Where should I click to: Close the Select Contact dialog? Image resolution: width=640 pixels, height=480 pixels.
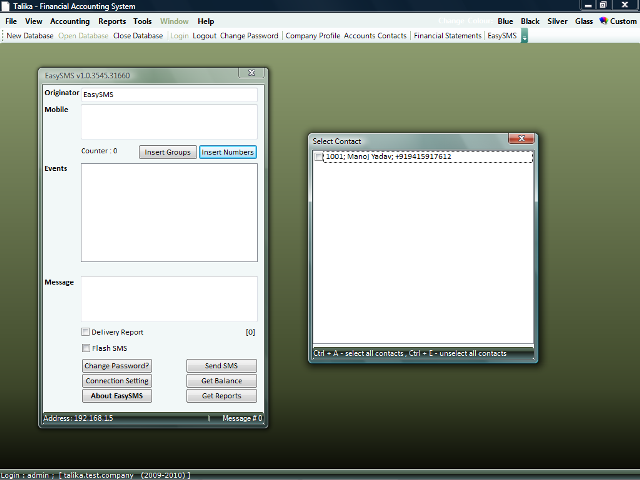tap(518, 140)
